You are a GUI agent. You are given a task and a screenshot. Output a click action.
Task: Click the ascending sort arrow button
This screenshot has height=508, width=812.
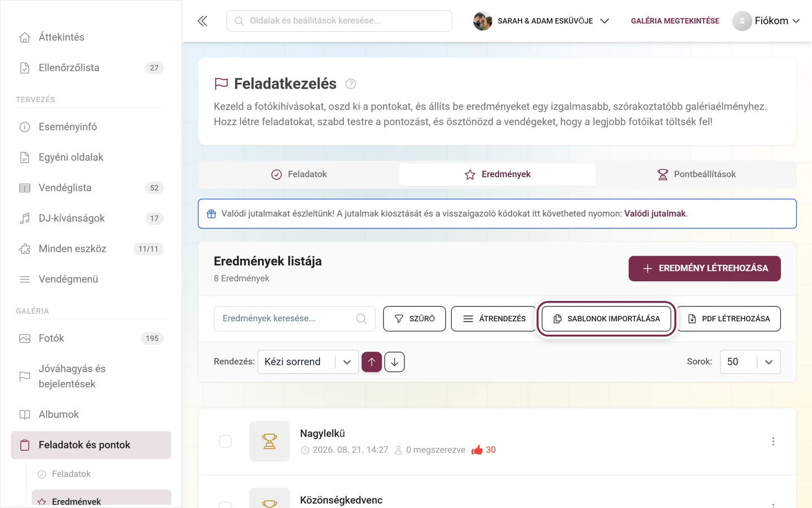coord(372,362)
